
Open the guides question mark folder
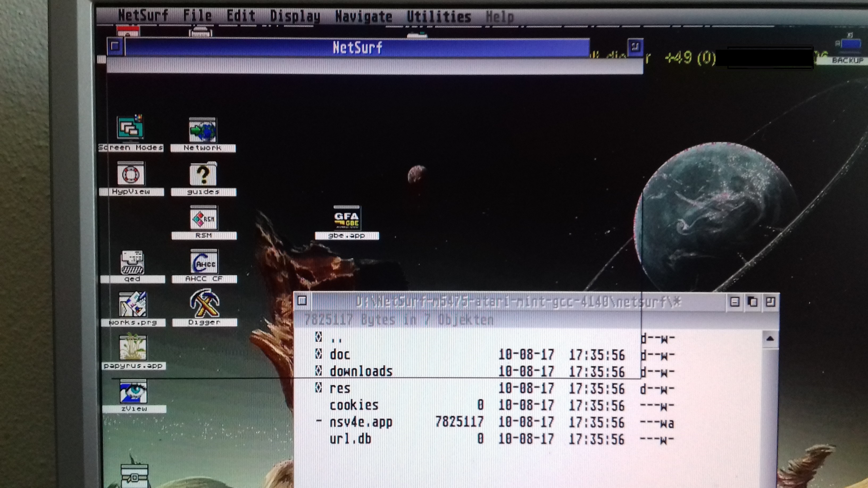pos(203,174)
